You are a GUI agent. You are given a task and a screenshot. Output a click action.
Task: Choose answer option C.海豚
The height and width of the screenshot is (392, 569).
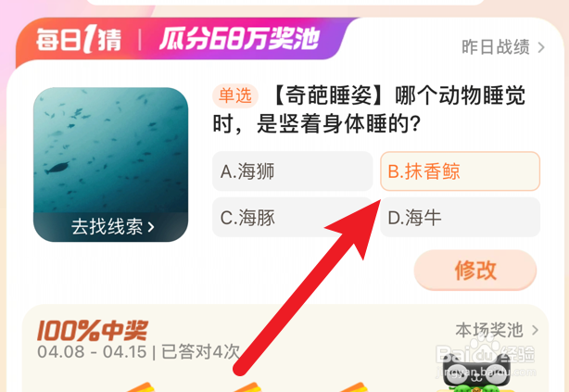pyautogui.click(x=292, y=218)
